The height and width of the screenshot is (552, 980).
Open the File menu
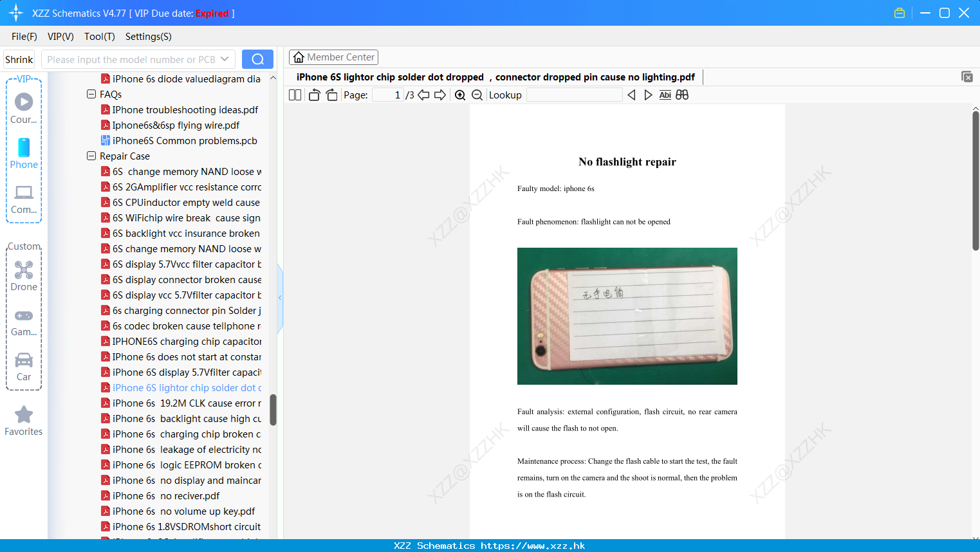(24, 36)
